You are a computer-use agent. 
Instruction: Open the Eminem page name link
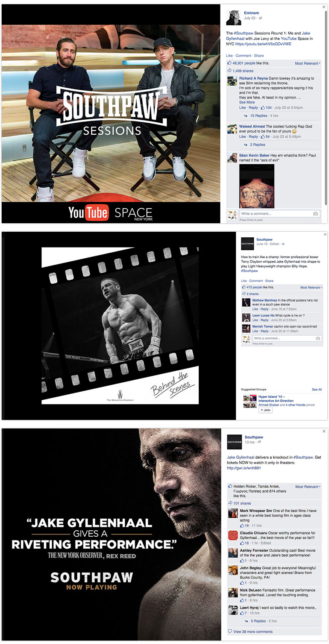(252, 13)
